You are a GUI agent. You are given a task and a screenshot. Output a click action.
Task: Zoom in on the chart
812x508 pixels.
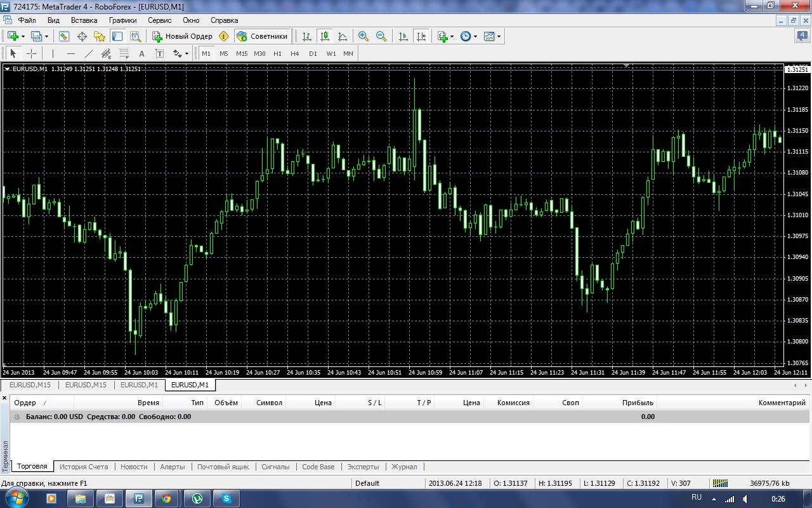(363, 36)
